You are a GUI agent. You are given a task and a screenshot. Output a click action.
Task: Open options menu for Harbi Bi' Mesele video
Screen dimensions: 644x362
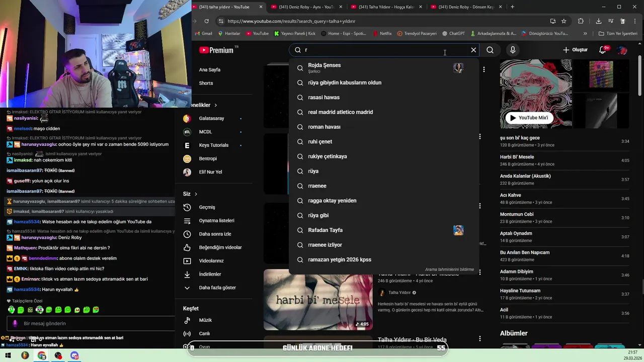pos(480,273)
